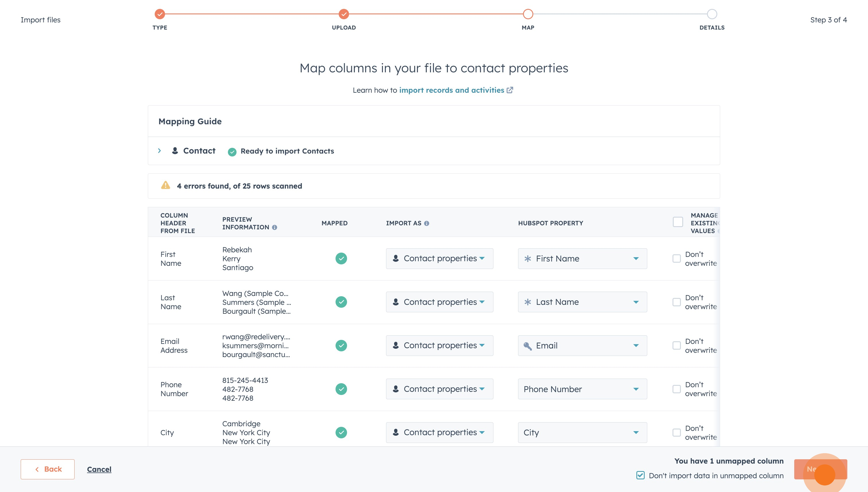
Task: Click the yellow warning triangle icon
Action: click(165, 185)
